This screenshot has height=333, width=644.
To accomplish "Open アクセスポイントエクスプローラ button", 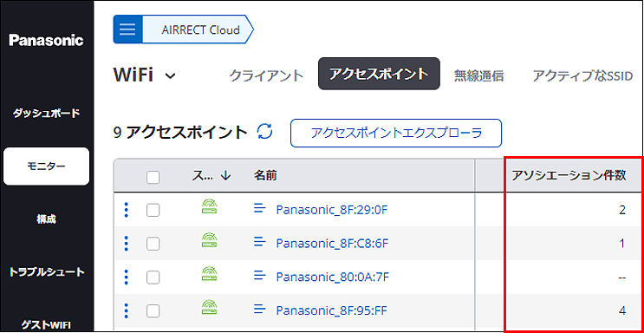I will coord(396,134).
